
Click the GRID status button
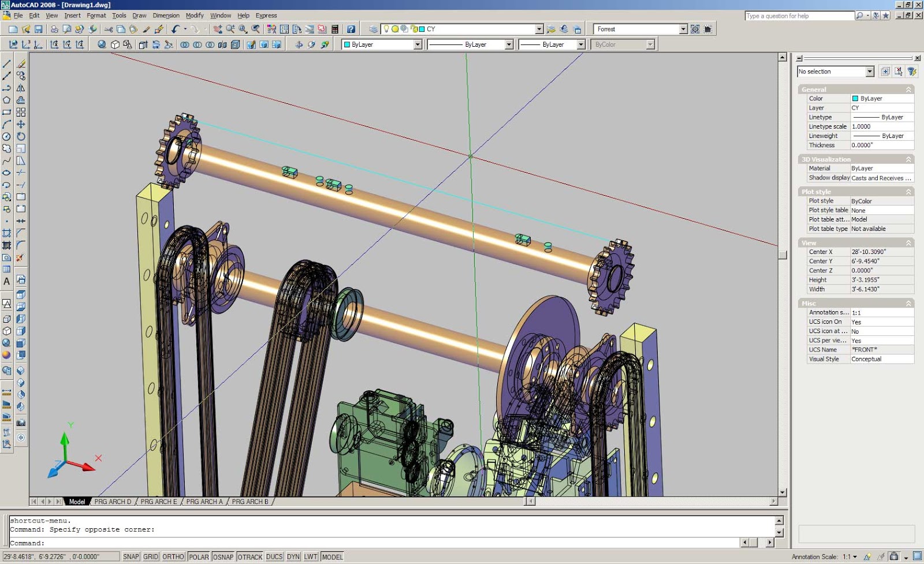pos(151,557)
